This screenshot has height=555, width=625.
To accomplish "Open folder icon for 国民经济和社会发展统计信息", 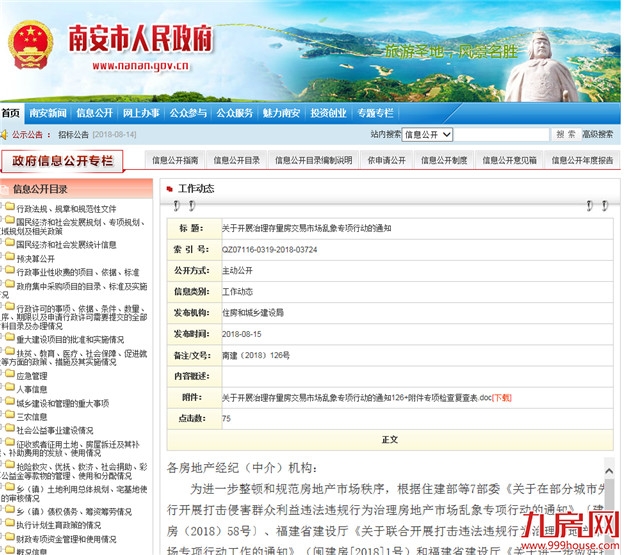I will 10,243.
